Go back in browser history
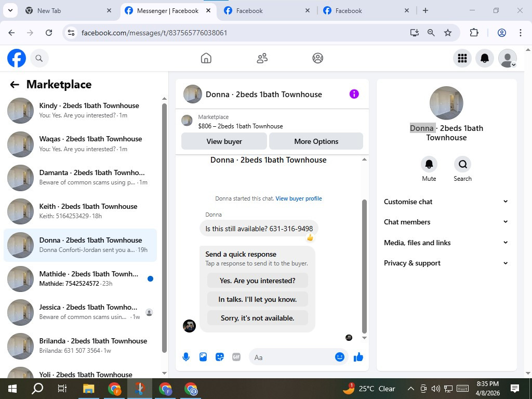 [11, 33]
